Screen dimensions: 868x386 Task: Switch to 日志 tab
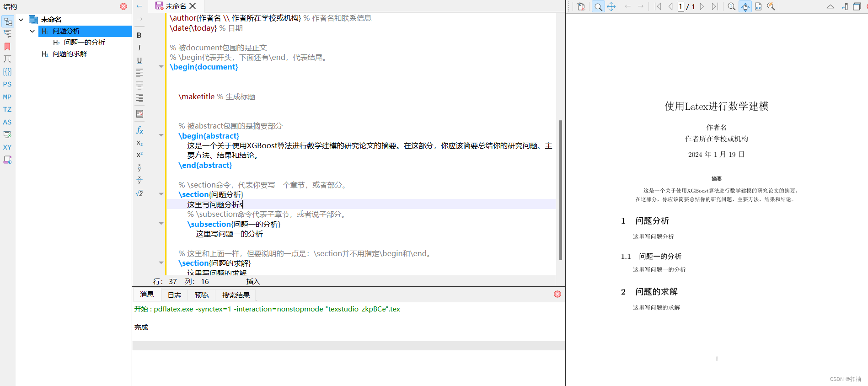click(x=174, y=295)
